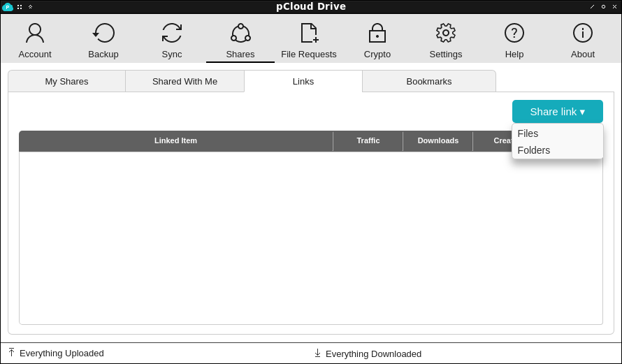Switch to Shared With Me tab

(185, 81)
